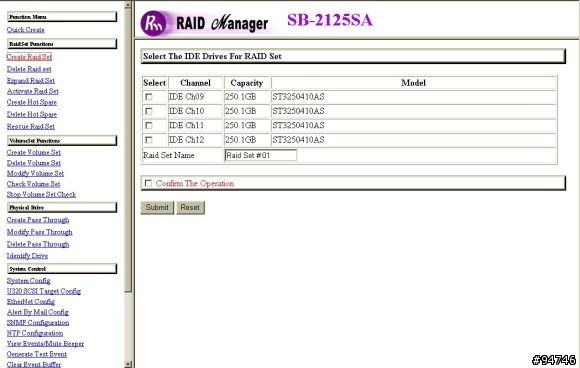Tick the IDE Ch10 drive checkbox
The height and width of the screenshot is (368, 580).
(x=149, y=111)
